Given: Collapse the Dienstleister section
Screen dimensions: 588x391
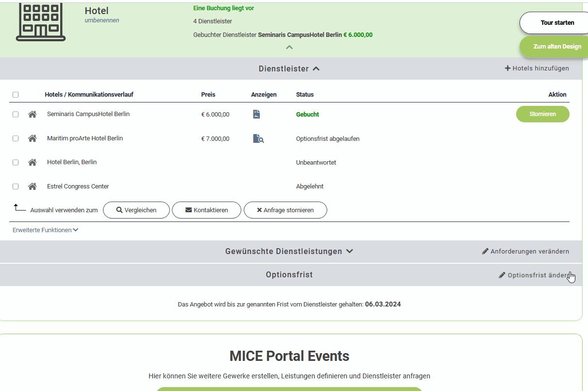Looking at the screenshot, I should pos(289,68).
